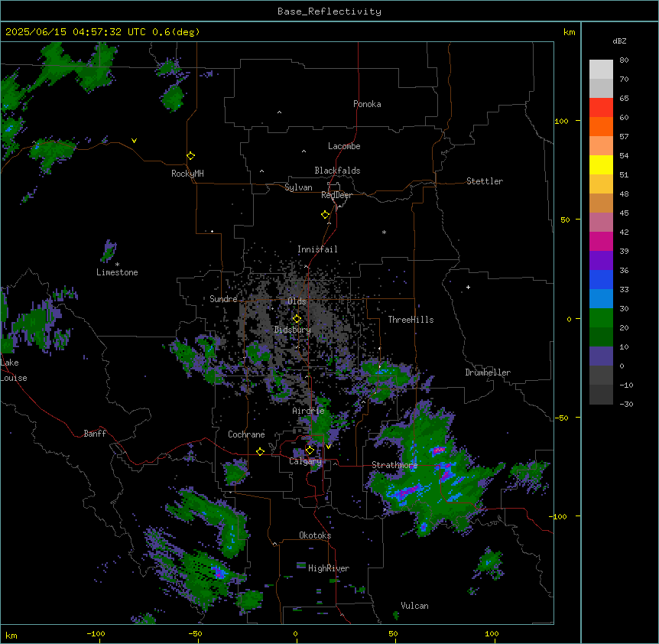Click the Limestone label
The width and height of the screenshot is (659, 644).
tap(117, 272)
